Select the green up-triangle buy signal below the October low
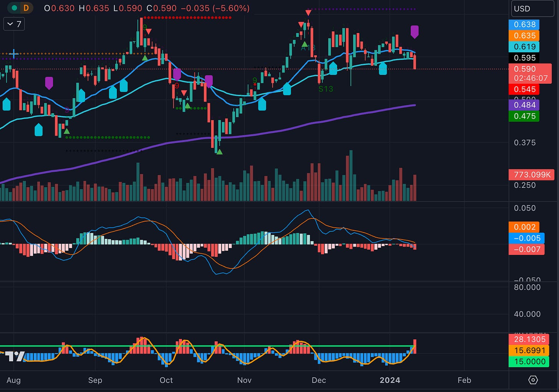Screen dimensions: 559x392 pos(219,152)
